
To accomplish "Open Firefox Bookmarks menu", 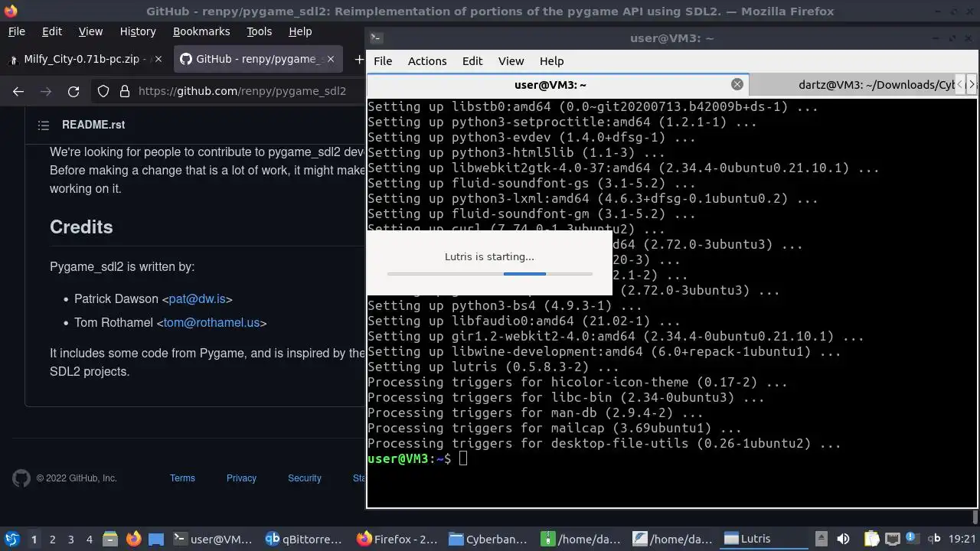I will tap(201, 31).
